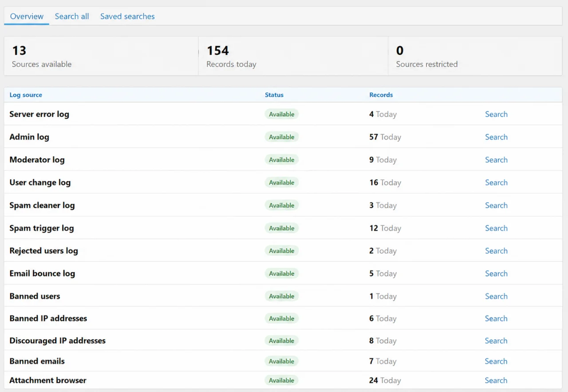Image resolution: width=568 pixels, height=392 pixels.
Task: Search Banned IP addresses records
Action: (x=496, y=318)
